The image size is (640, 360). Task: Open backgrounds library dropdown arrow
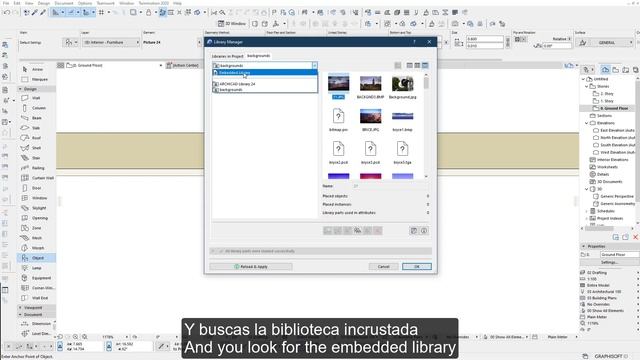tap(314, 65)
